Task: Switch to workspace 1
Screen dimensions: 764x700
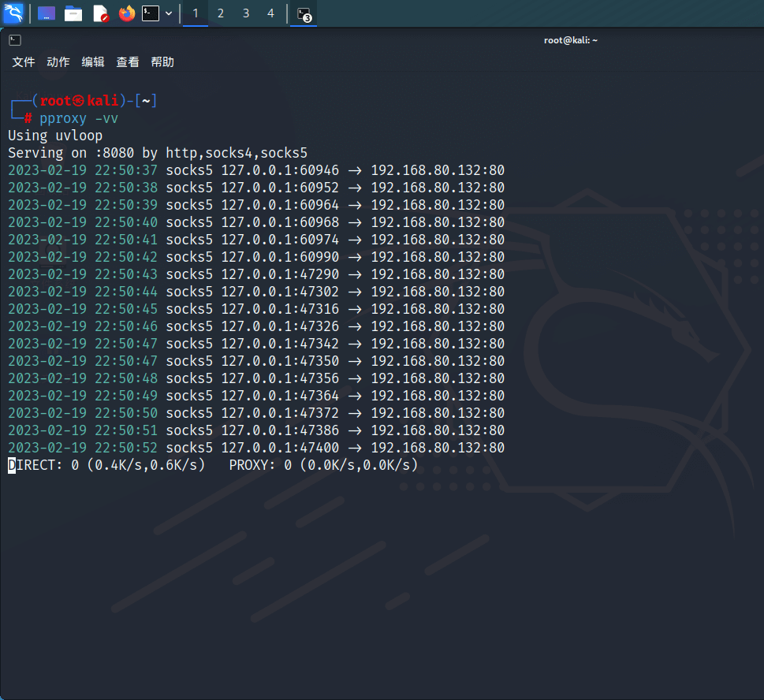Action: point(196,13)
